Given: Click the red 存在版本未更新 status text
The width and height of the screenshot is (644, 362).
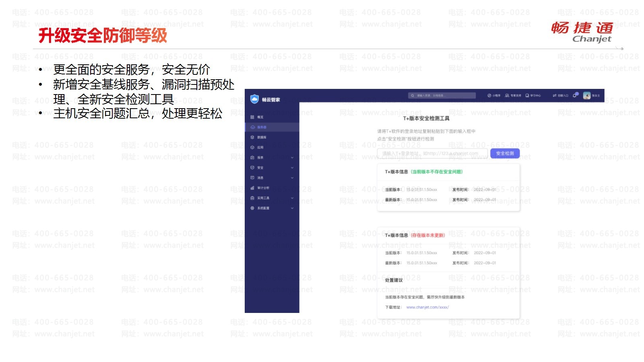Looking at the screenshot, I should pyautogui.click(x=427, y=235).
